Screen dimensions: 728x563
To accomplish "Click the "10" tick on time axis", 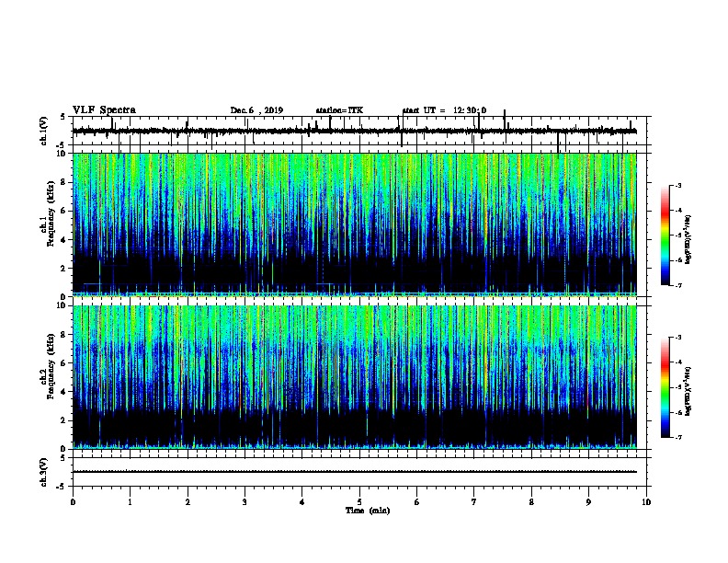I will click(646, 502).
